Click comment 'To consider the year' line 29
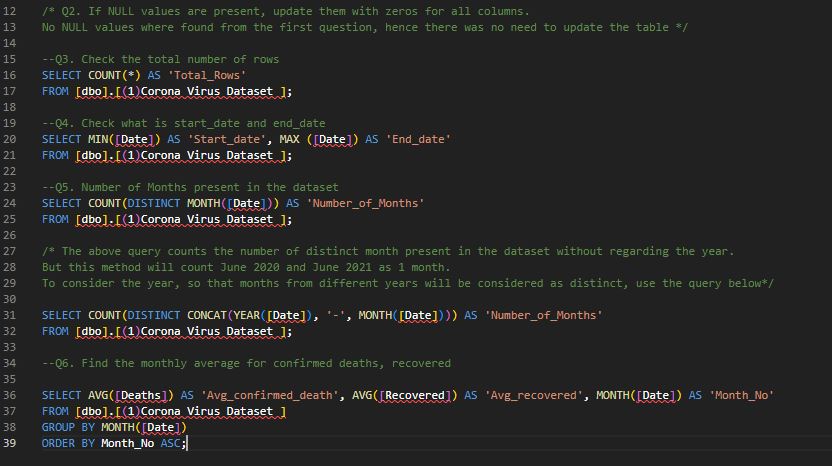 click(x=408, y=283)
